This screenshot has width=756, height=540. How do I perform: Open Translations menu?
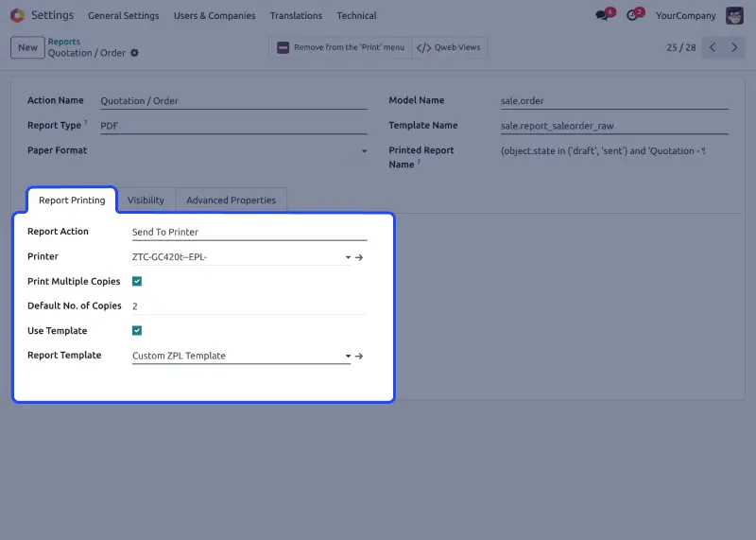pyautogui.click(x=296, y=15)
